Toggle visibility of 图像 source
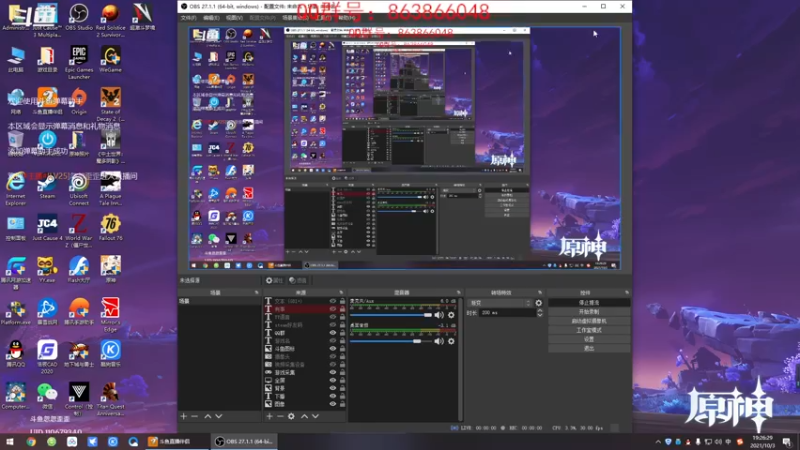Screen dimensions: 800x450 pos(333,404)
